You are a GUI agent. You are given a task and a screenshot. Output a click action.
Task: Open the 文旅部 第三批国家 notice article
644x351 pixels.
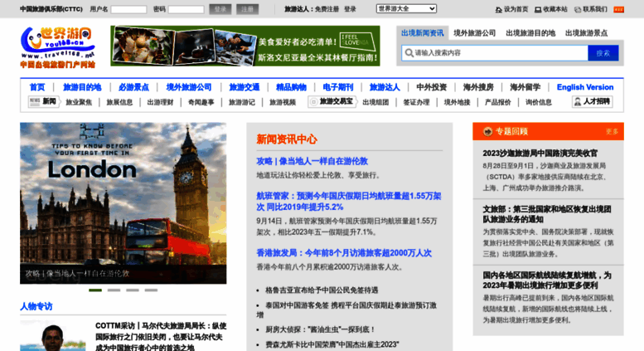(547, 214)
